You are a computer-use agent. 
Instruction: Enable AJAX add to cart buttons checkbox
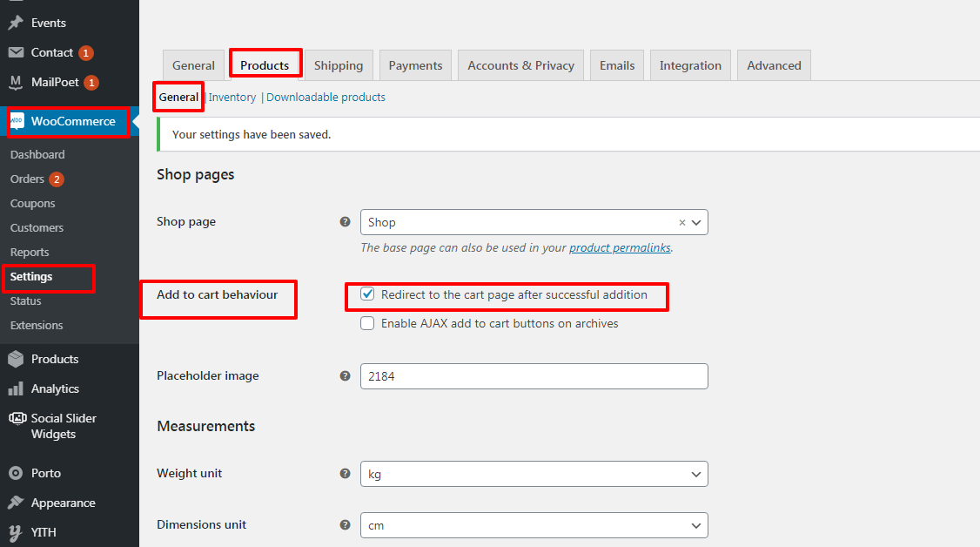[x=367, y=323]
